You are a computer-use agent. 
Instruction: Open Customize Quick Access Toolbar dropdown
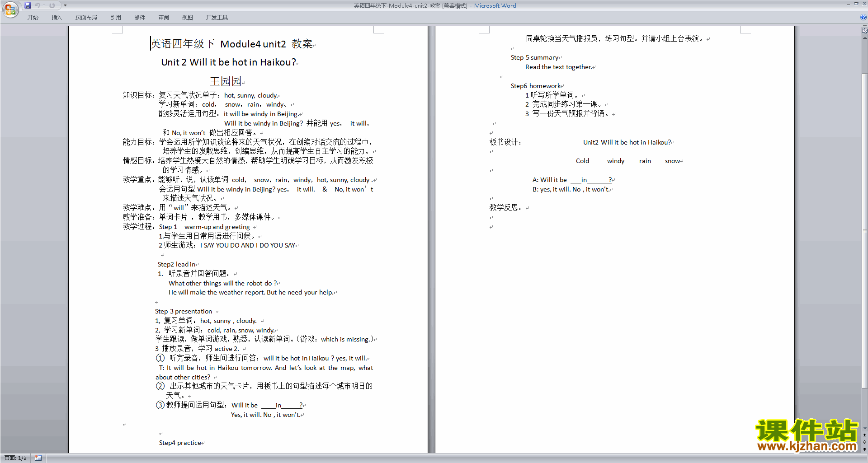tap(65, 5)
